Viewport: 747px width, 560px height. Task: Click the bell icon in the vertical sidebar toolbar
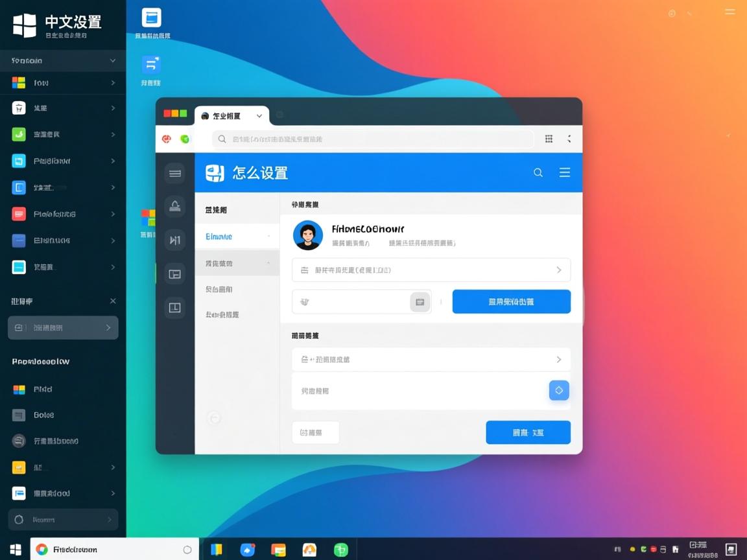[x=174, y=206]
